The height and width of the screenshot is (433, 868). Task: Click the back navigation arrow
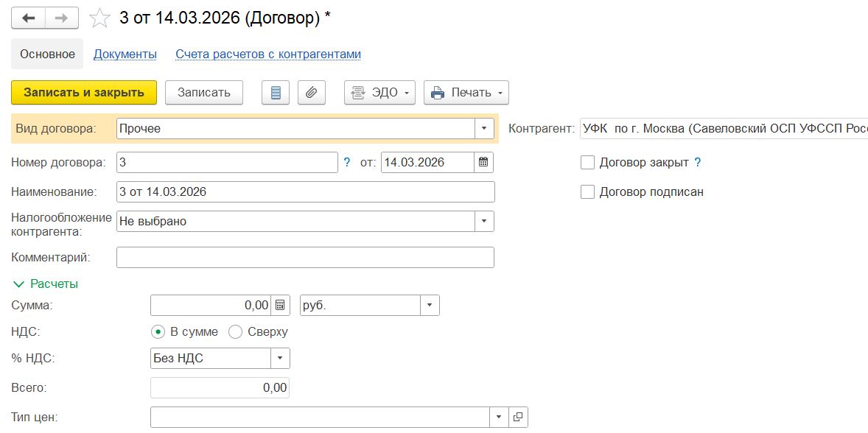point(29,18)
